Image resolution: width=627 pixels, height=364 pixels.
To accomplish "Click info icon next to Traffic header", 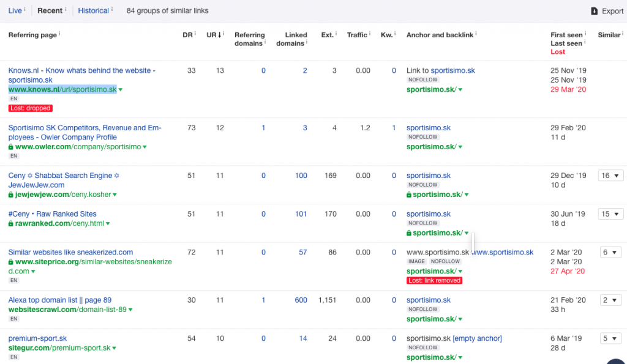I will (369, 34).
